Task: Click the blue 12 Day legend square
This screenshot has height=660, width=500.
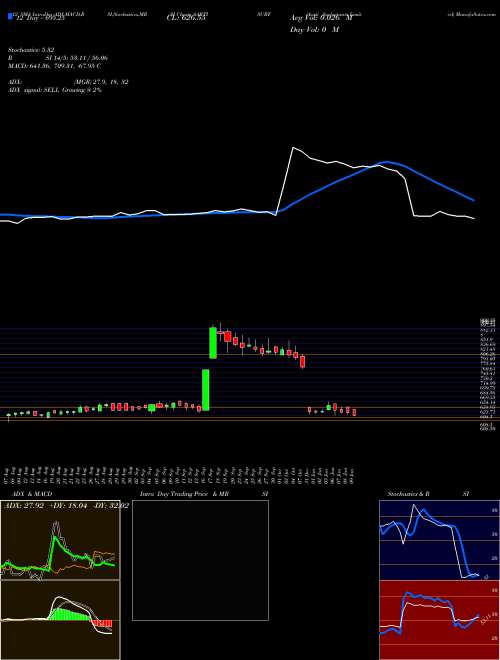Action: (x=11, y=17)
